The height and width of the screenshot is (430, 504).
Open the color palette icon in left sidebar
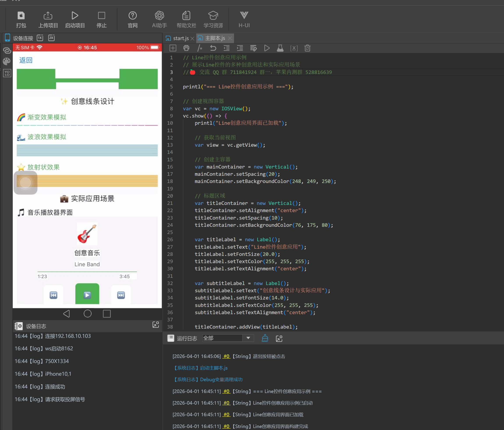click(7, 62)
